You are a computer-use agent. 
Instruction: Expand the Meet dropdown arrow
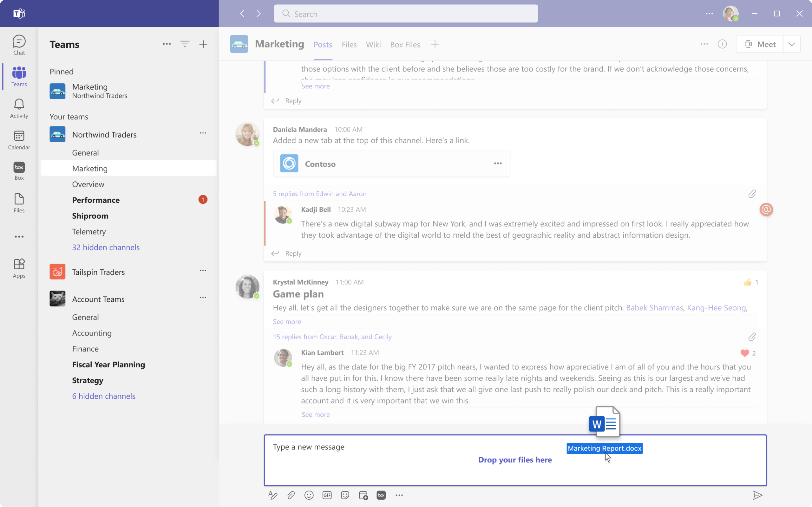791,44
